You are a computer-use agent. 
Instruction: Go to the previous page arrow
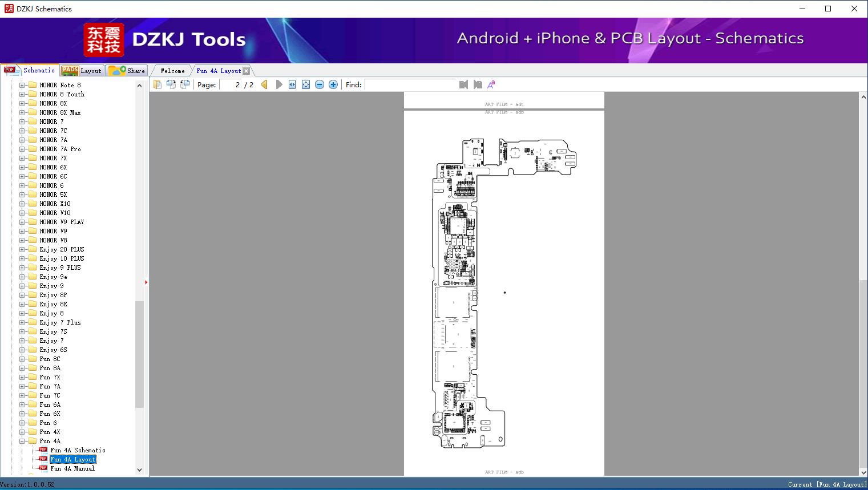point(264,84)
